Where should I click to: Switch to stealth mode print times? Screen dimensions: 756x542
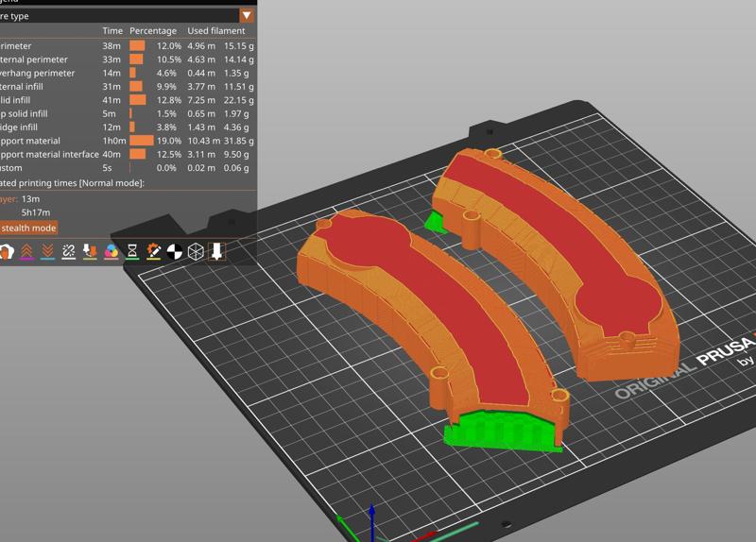click(28, 228)
